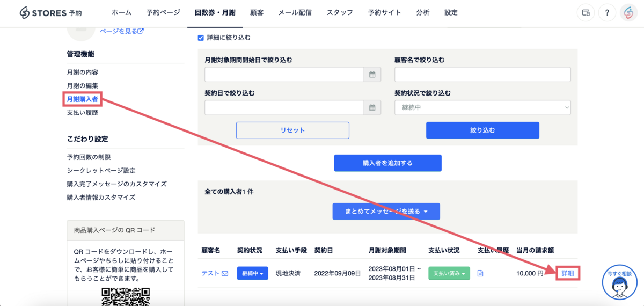Screen dimensions: 644x306
Task: Focus the 顧客名で絞り込む input field
Action: (482, 75)
